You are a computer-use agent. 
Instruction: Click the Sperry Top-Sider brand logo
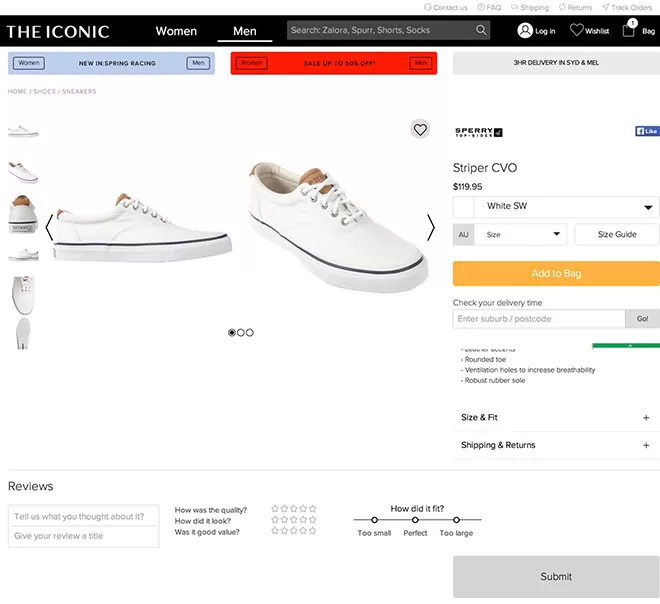[x=479, y=132]
